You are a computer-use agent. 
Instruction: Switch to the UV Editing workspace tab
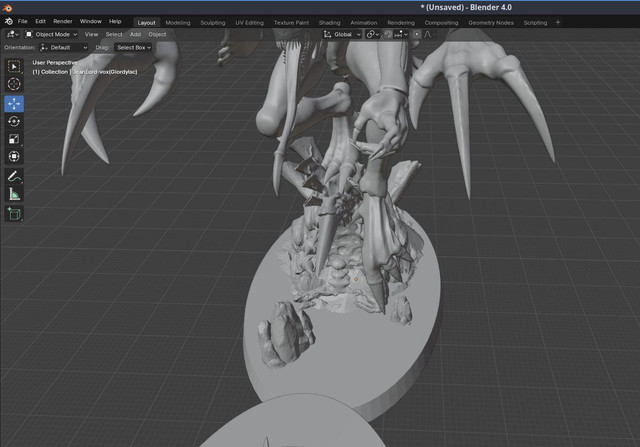pos(249,23)
